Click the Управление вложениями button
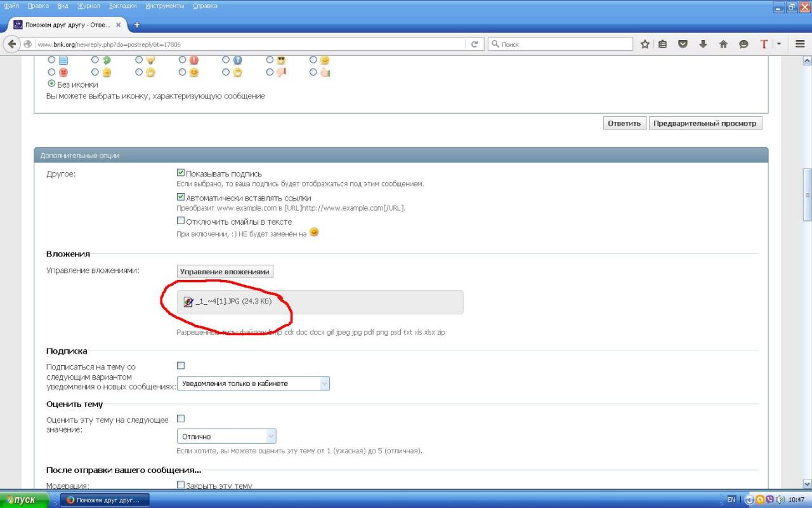This screenshot has height=508, width=812. tap(225, 272)
